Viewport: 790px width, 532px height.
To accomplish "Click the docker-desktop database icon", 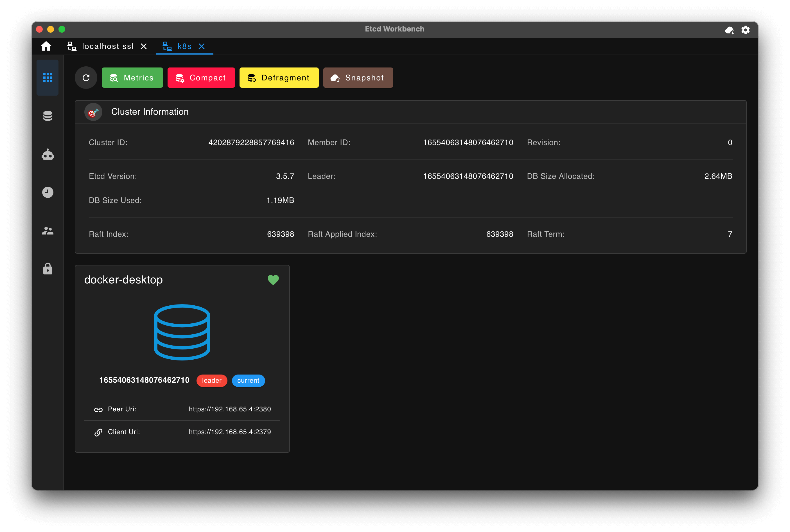I will pyautogui.click(x=182, y=332).
